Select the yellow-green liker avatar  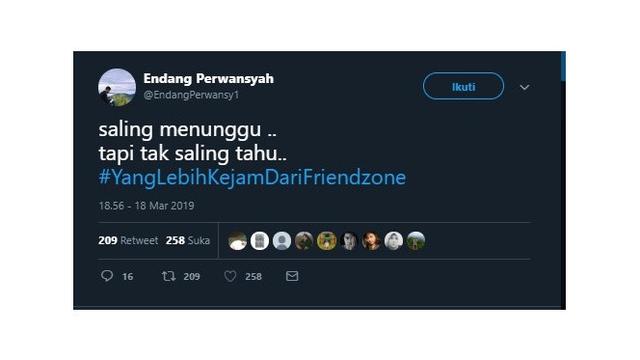(x=327, y=241)
